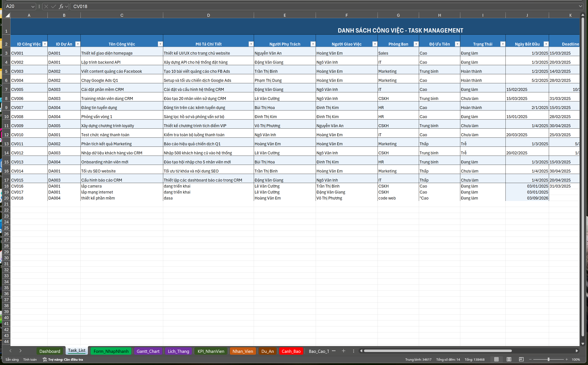
Task: Switch to the Dashboard sheet tab
Action: tap(50, 351)
